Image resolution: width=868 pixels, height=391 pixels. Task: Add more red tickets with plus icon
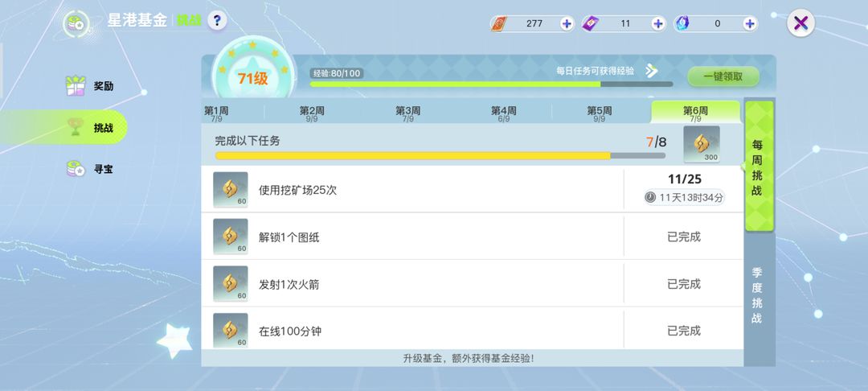[567, 24]
